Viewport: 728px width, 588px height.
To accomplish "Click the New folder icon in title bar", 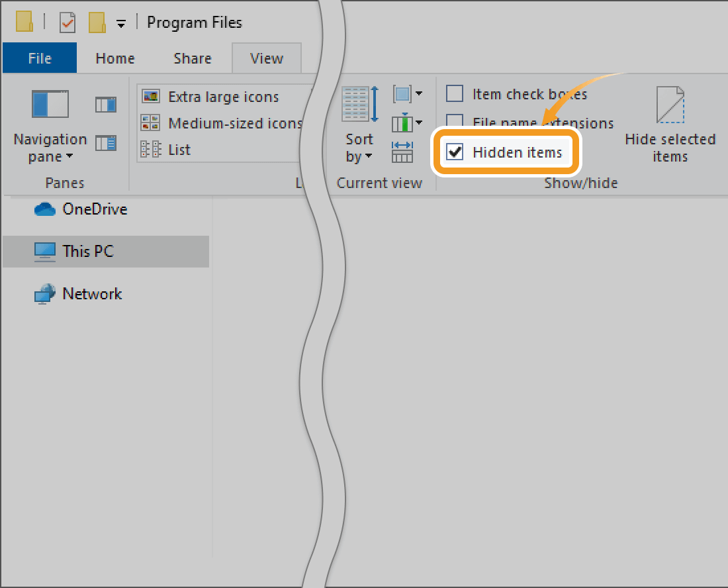I will [97, 23].
